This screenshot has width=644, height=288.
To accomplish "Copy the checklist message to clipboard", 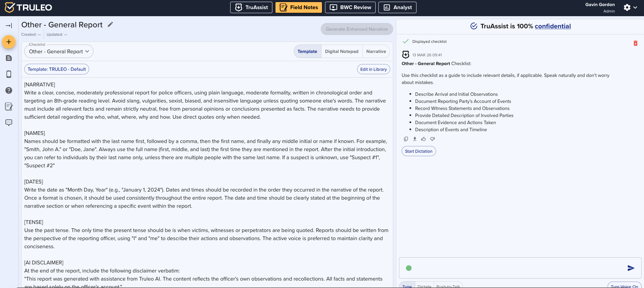I will (406, 139).
